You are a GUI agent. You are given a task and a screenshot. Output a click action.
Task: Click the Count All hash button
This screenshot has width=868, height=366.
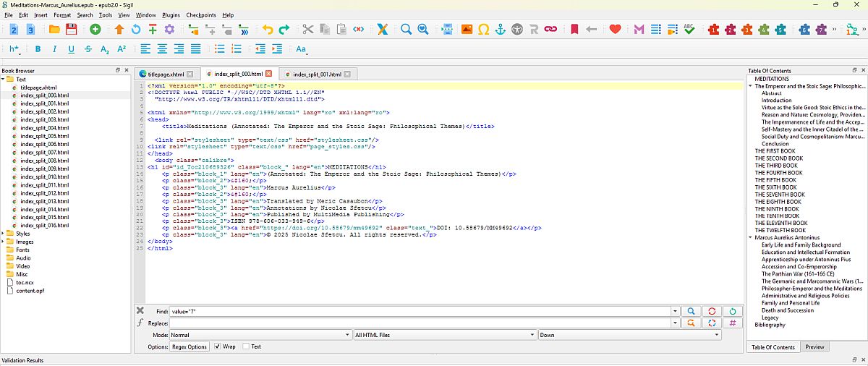tap(733, 323)
